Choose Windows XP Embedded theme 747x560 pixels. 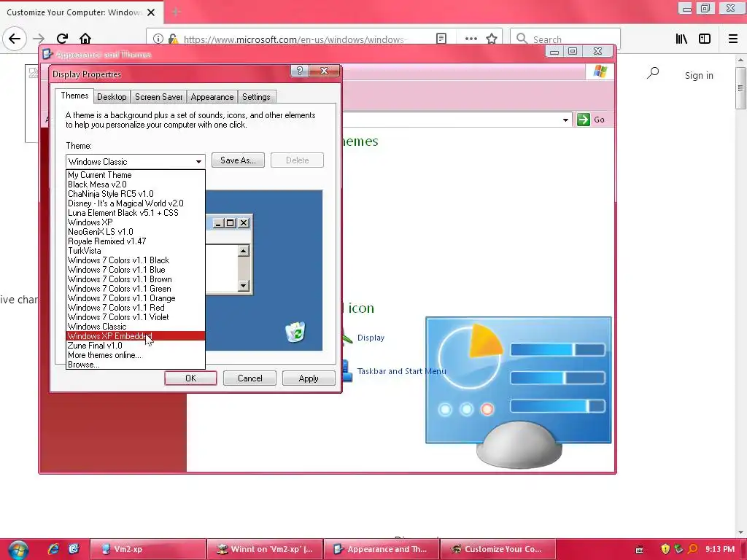136,336
